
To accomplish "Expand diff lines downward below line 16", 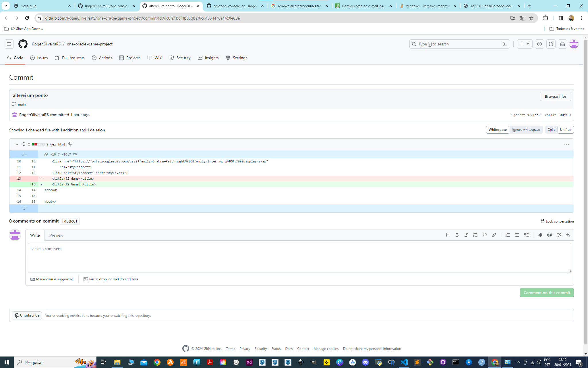I will pyautogui.click(x=24, y=208).
